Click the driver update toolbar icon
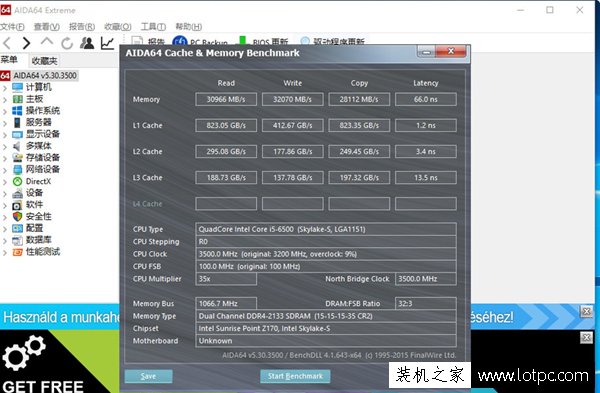The width and height of the screenshot is (600, 393). coord(305,41)
